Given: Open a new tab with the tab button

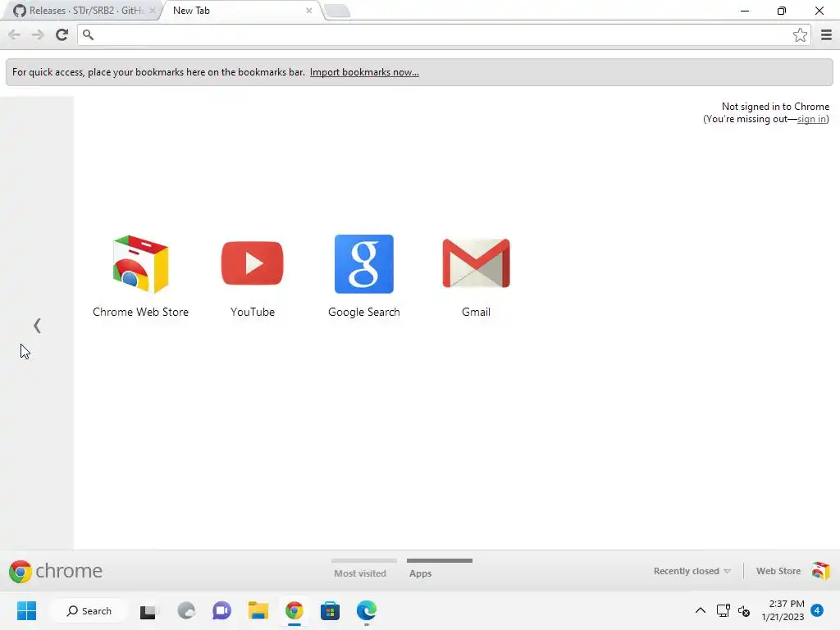Looking at the screenshot, I should pyautogui.click(x=337, y=11).
